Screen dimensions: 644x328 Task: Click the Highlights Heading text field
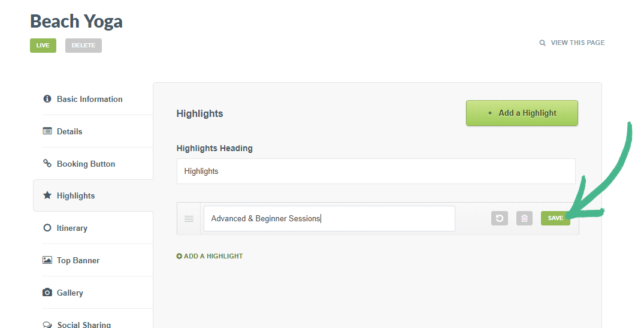(376, 171)
